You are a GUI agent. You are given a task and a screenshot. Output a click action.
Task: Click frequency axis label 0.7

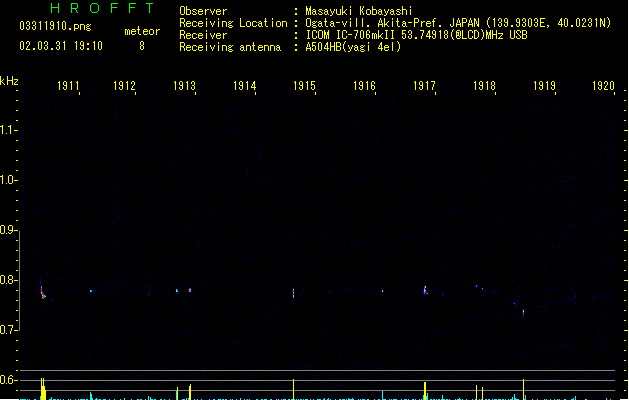[7, 330]
